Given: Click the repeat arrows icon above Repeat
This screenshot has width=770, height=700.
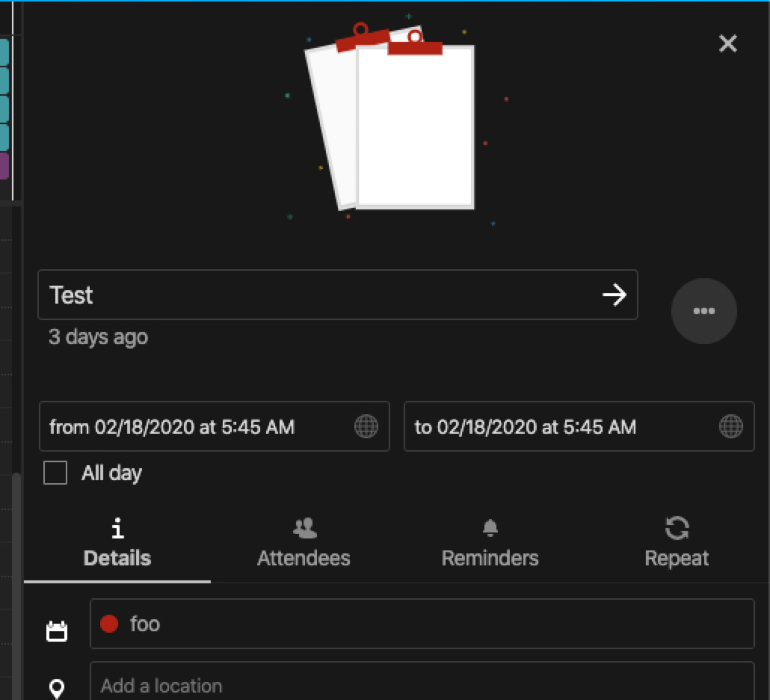Looking at the screenshot, I should 677,528.
